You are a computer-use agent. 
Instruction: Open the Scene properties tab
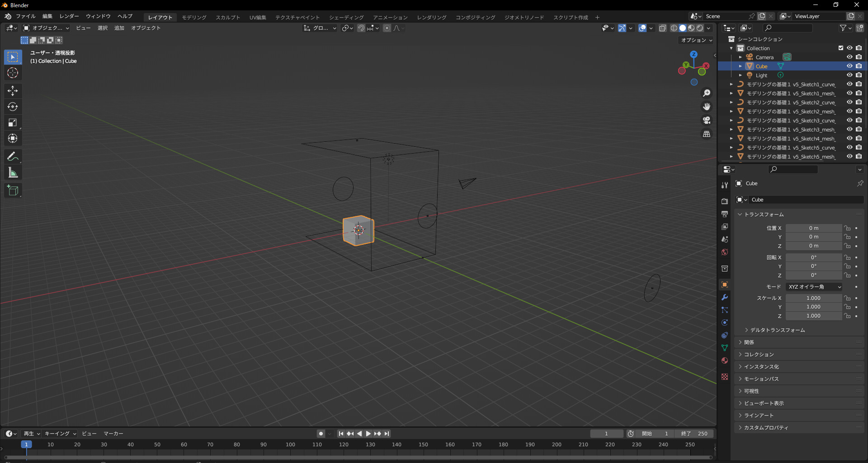tap(725, 239)
